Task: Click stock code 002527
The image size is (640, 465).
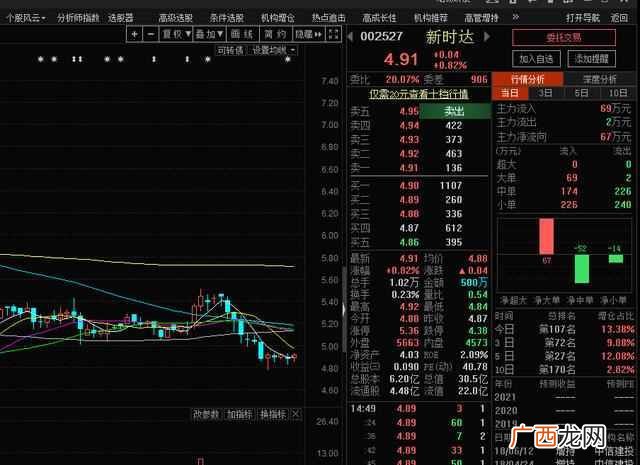Action: tap(382, 37)
